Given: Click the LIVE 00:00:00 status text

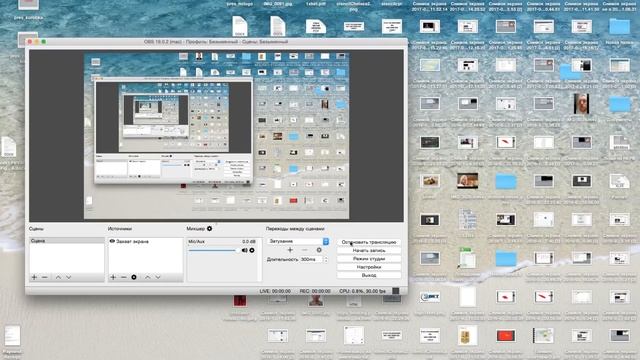Looking at the screenshot, I should pos(275,291).
